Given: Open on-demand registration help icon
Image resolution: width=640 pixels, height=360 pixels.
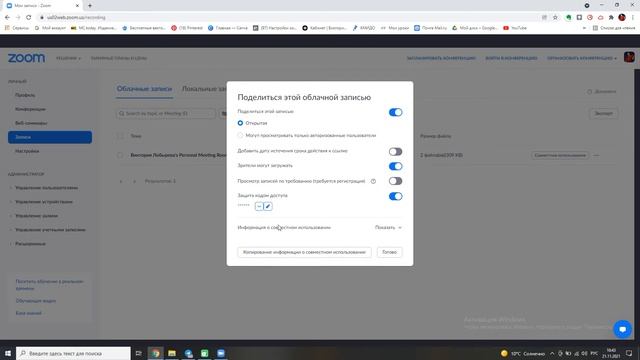Looking at the screenshot, I should tap(373, 181).
